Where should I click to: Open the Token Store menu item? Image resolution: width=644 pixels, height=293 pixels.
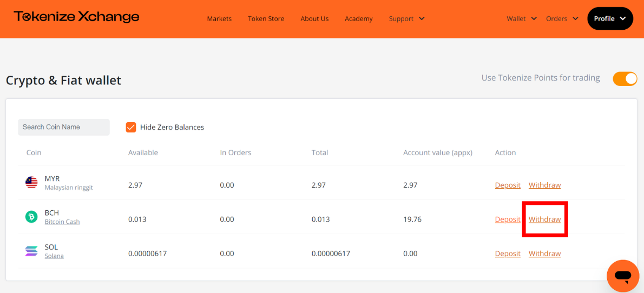tap(266, 18)
